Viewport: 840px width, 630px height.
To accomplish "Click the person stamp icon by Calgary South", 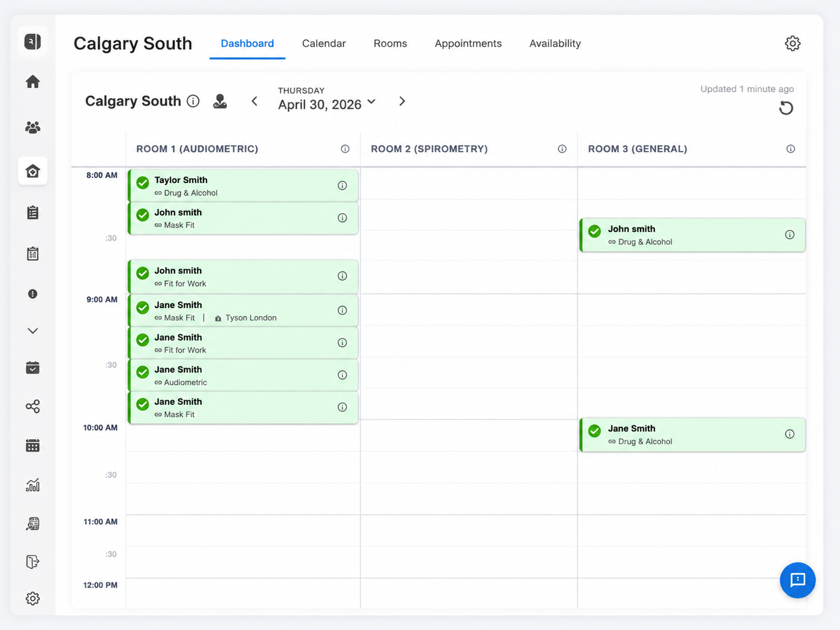I will 220,101.
